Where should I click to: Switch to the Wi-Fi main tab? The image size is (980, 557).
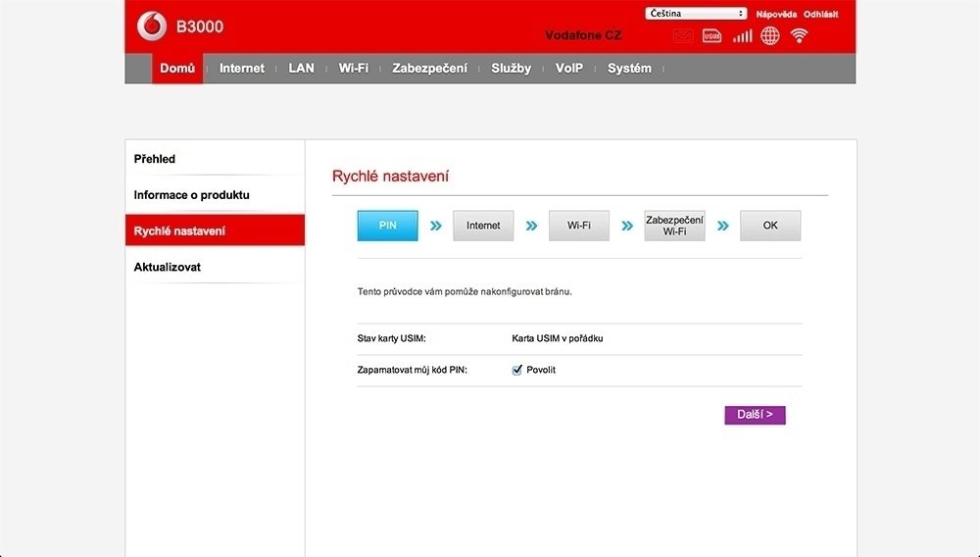tap(353, 68)
